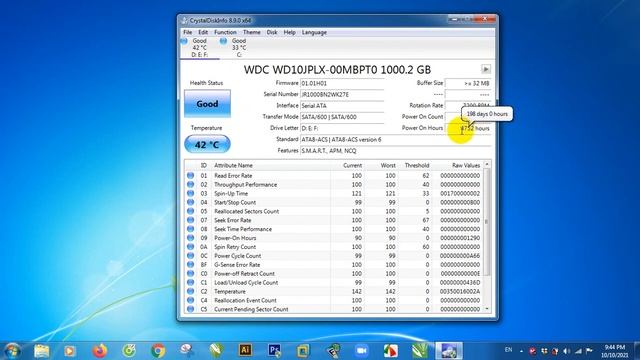Open the Theme menu
The height and width of the screenshot is (360, 640).
click(x=251, y=32)
